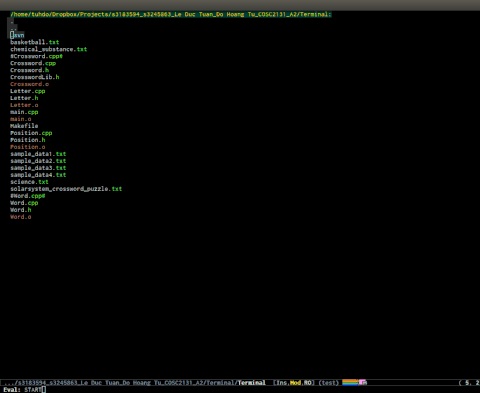This screenshot has width=480, height=393.
Task: Open sample_data3.txt file
Action: (x=38, y=168)
